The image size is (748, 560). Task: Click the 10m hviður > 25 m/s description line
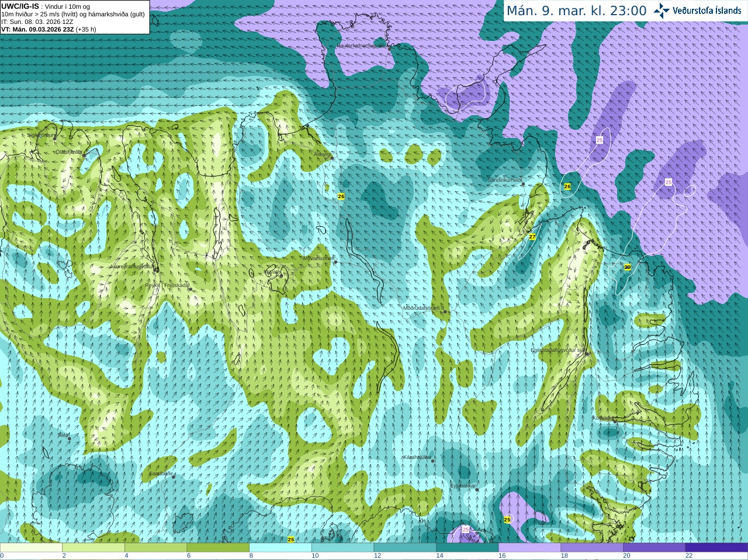(73, 14)
